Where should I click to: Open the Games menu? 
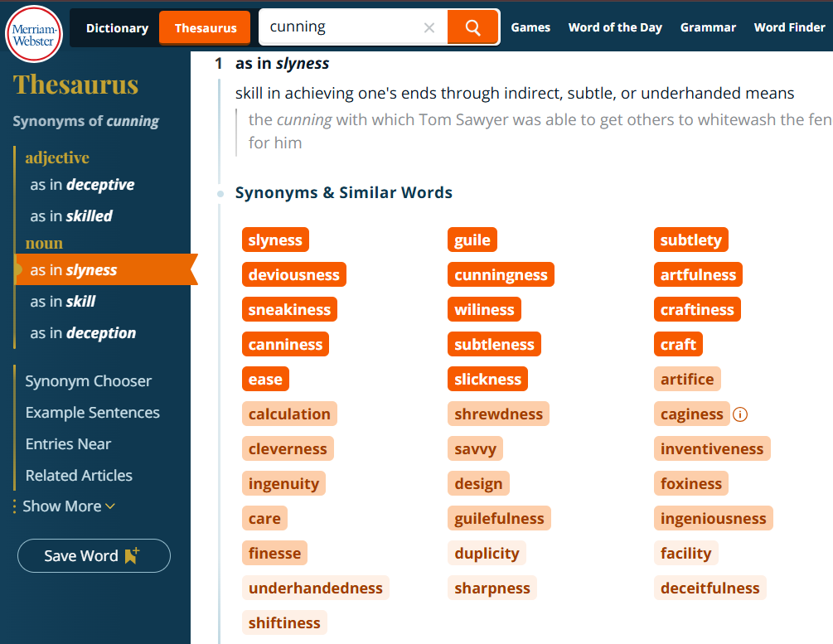click(530, 27)
